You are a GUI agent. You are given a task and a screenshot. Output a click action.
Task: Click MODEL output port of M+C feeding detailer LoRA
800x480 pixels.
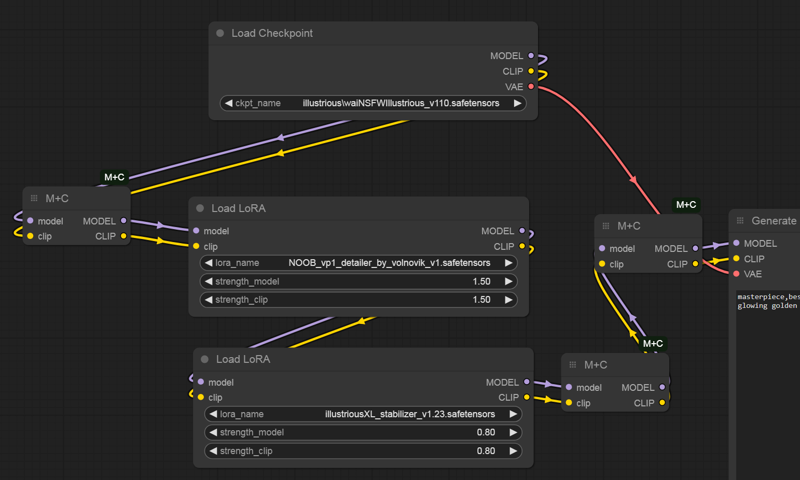(123, 221)
